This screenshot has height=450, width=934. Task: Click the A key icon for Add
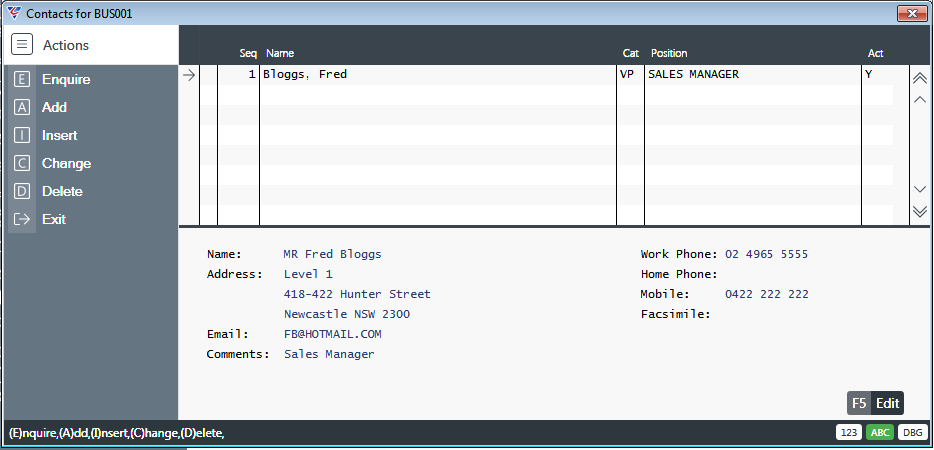click(x=22, y=107)
